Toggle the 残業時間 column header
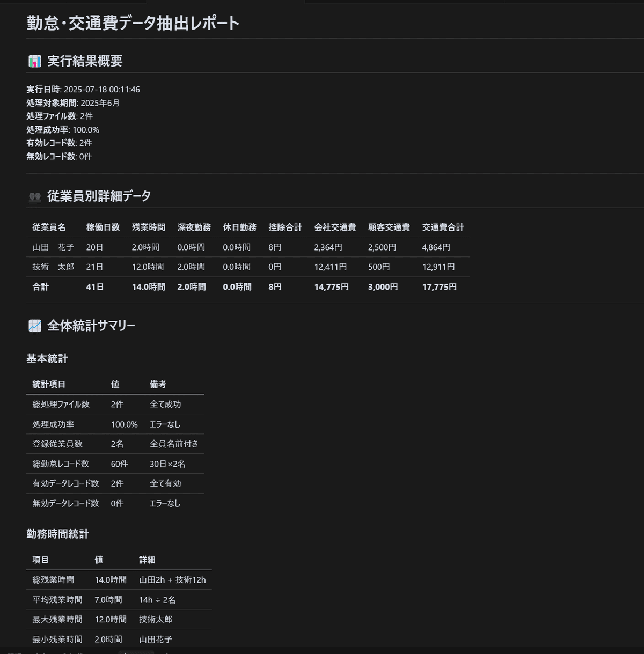 (x=148, y=227)
